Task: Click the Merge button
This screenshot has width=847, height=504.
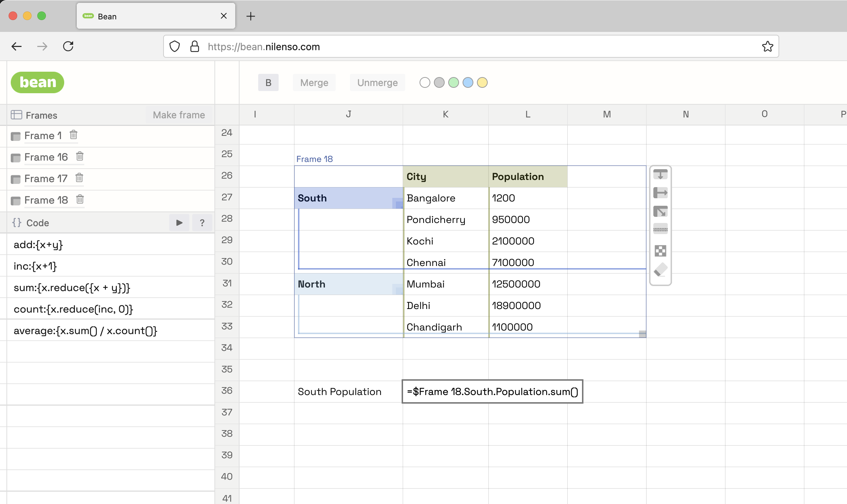Action: coord(314,82)
